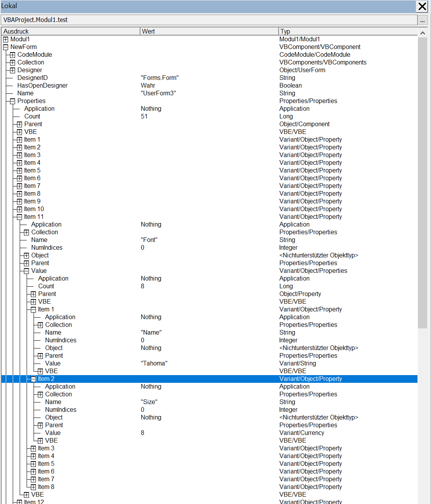
Task: Click the Ausdruck column header
Action: coord(71,31)
